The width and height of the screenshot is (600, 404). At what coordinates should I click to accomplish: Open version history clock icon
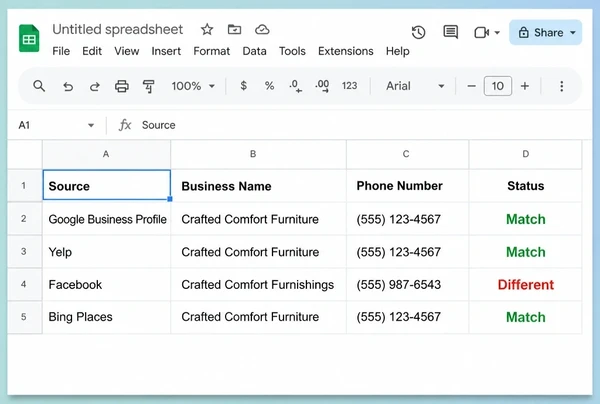(x=419, y=33)
